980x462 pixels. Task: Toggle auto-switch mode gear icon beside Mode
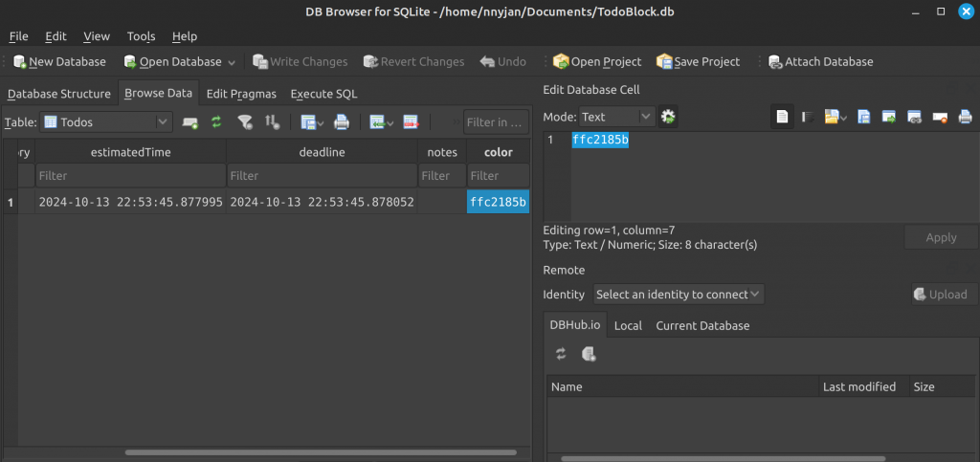[668, 117]
